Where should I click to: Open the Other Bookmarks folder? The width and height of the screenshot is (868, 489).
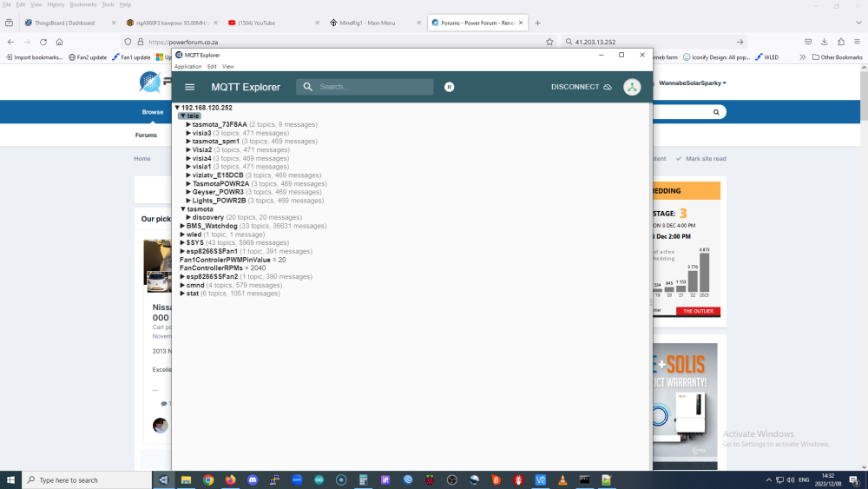[x=837, y=57]
